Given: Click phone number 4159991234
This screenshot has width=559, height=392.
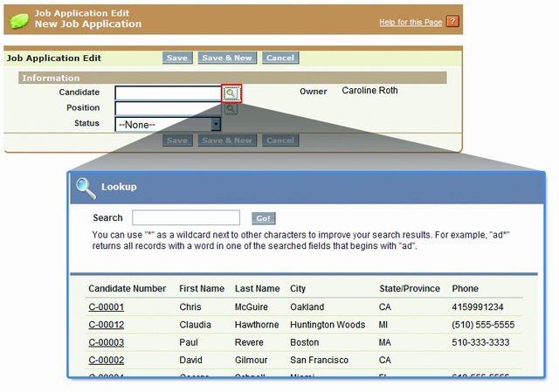Looking at the screenshot, I should pos(478,306).
